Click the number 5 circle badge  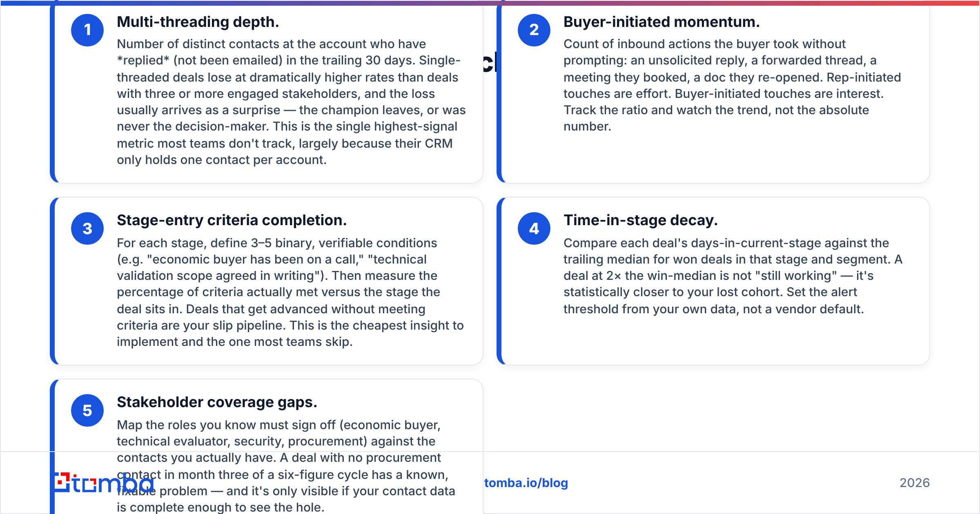[87, 410]
